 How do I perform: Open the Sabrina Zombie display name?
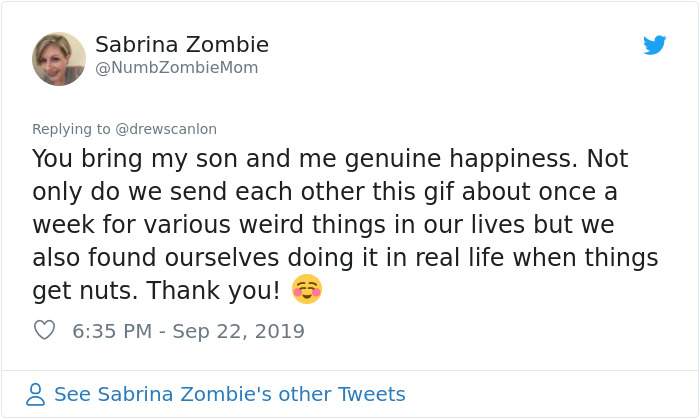point(181,45)
